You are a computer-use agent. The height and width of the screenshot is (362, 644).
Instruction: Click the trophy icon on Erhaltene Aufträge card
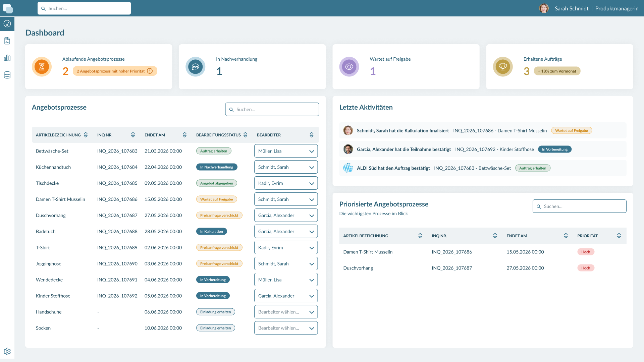503,67
